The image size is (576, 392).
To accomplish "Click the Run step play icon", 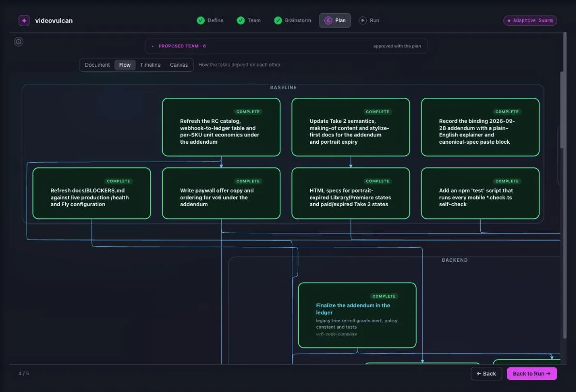I will [363, 21].
